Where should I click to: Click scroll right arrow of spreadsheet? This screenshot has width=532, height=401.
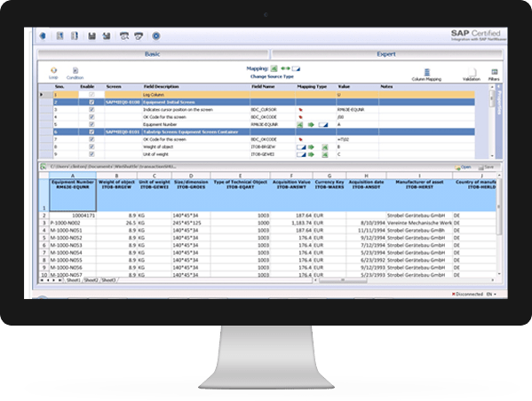click(x=493, y=280)
